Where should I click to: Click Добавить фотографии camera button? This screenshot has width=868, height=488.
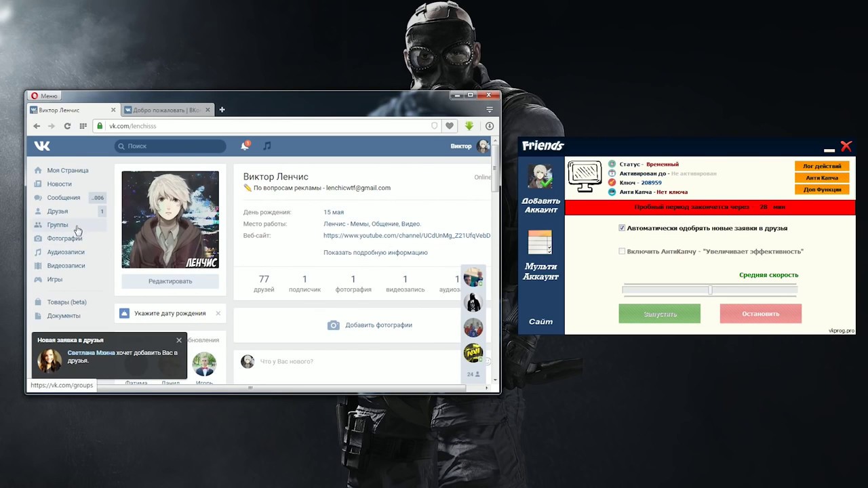tap(370, 325)
